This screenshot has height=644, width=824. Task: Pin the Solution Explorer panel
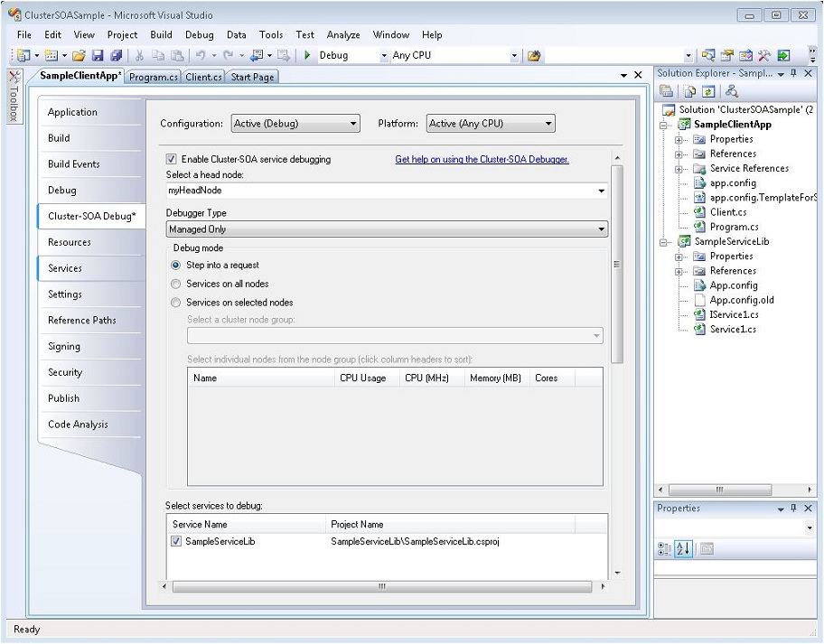(x=793, y=72)
